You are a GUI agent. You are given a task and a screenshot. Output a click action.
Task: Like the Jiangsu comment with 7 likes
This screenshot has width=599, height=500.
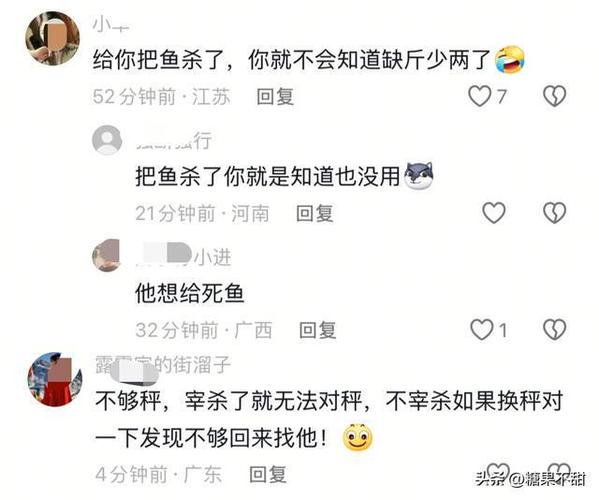pos(480,96)
